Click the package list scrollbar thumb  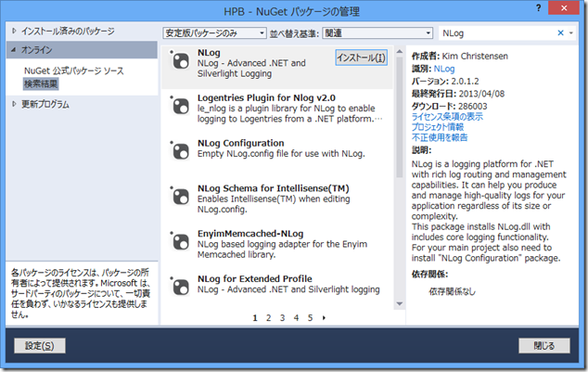(x=400, y=117)
